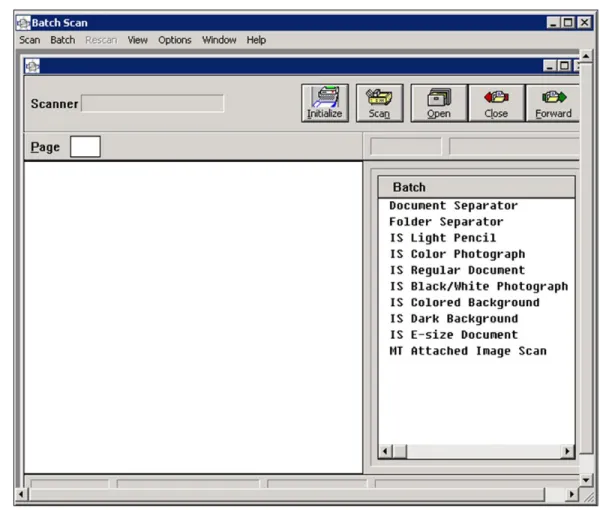600x510 pixels.
Task: Click the inner child window system icon
Action: pos(32,66)
